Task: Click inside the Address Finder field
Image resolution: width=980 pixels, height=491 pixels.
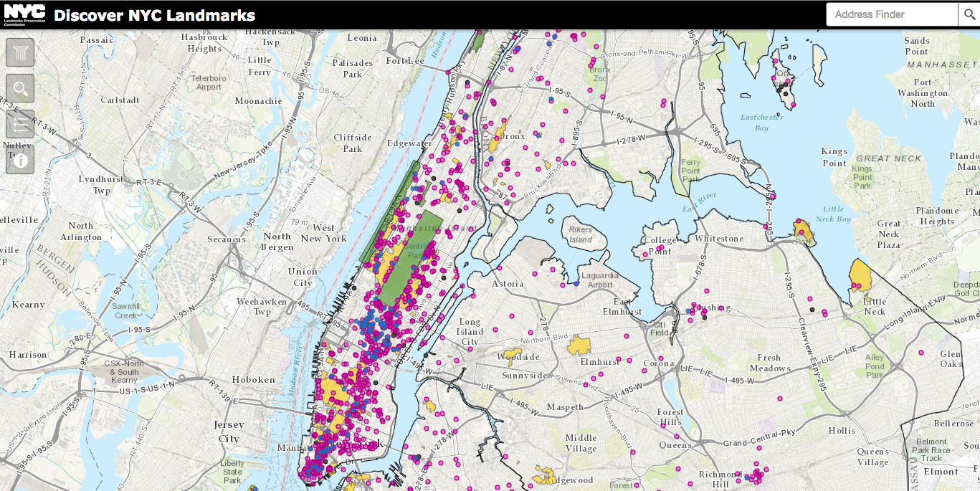Action: click(x=892, y=14)
